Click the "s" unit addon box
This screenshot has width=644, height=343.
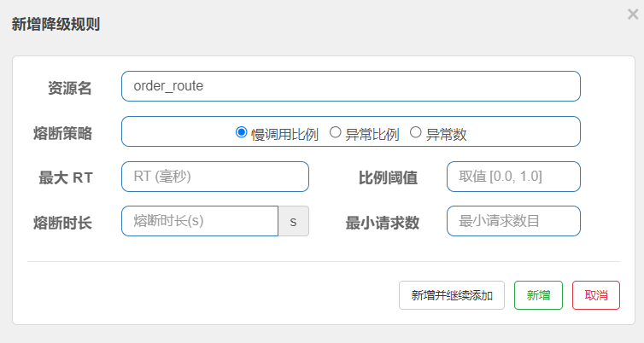294,221
